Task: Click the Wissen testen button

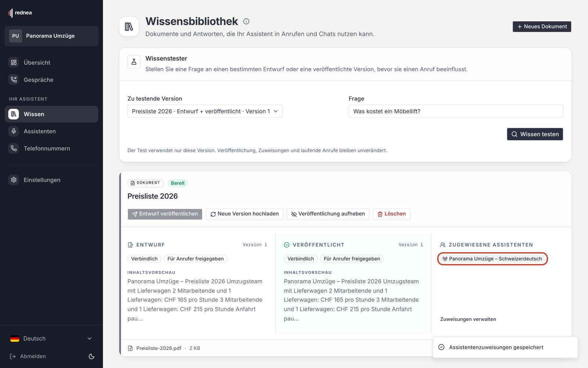Action: 535,134
